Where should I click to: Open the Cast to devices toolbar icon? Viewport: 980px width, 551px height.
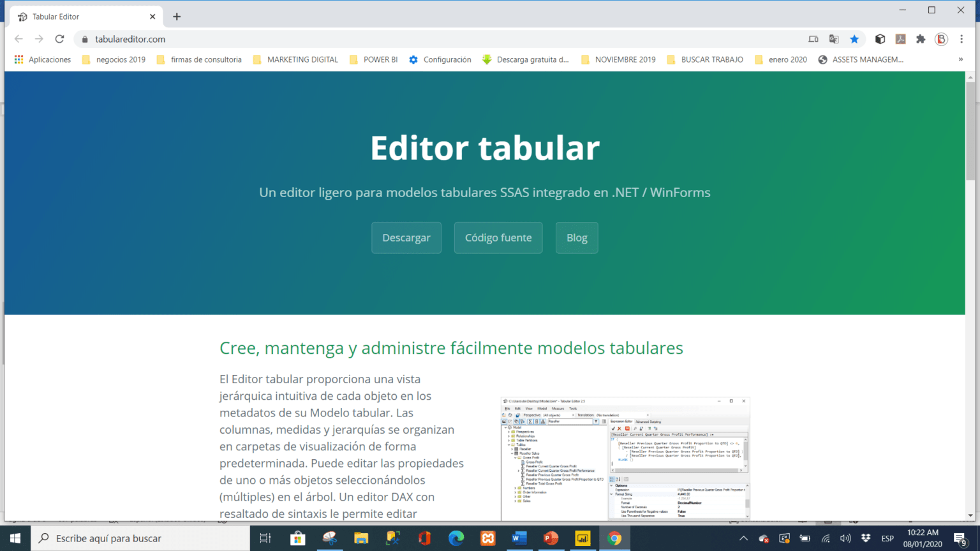pyautogui.click(x=813, y=39)
